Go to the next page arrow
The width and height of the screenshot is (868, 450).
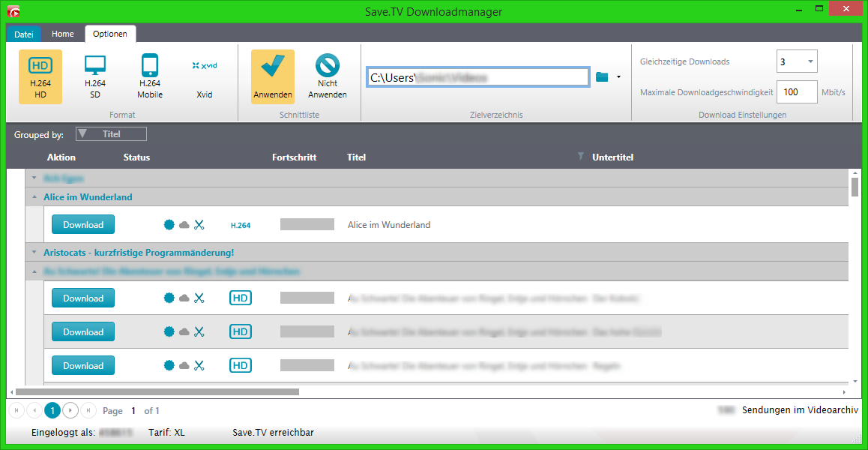pos(70,410)
